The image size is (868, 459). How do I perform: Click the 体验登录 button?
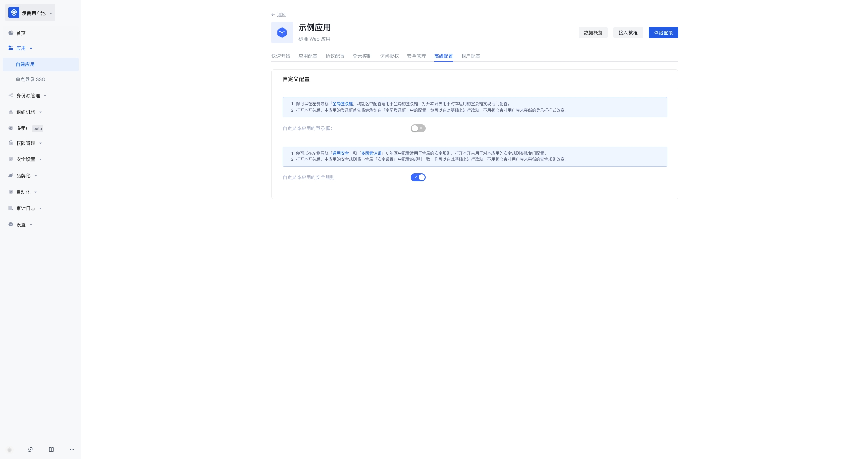click(663, 32)
